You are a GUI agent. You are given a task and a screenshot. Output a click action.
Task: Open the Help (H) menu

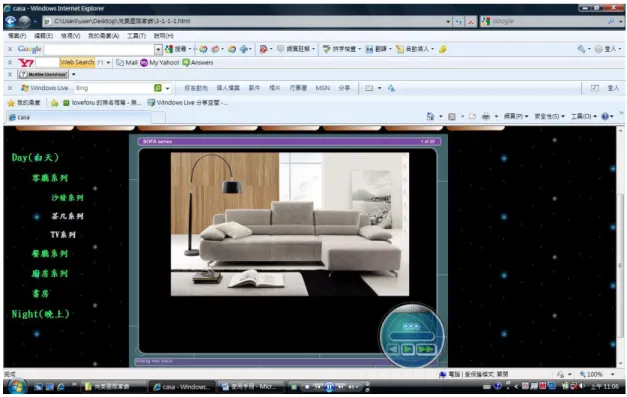point(164,36)
